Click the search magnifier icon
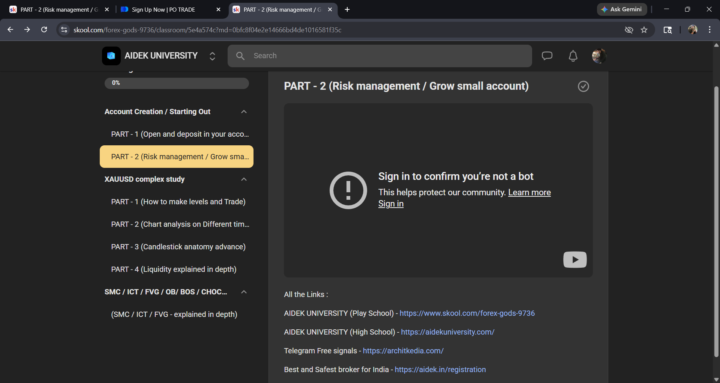Screen dimensions: 720x383 click(x=240, y=56)
